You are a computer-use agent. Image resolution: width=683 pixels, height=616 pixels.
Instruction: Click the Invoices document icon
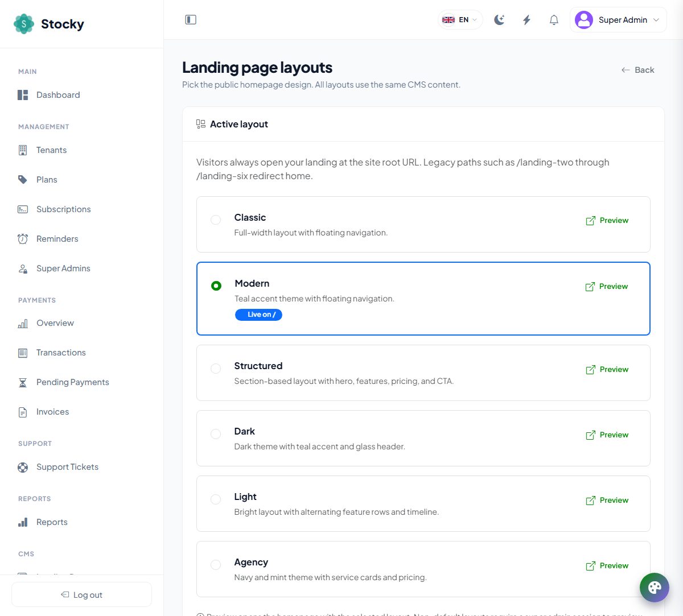point(23,412)
